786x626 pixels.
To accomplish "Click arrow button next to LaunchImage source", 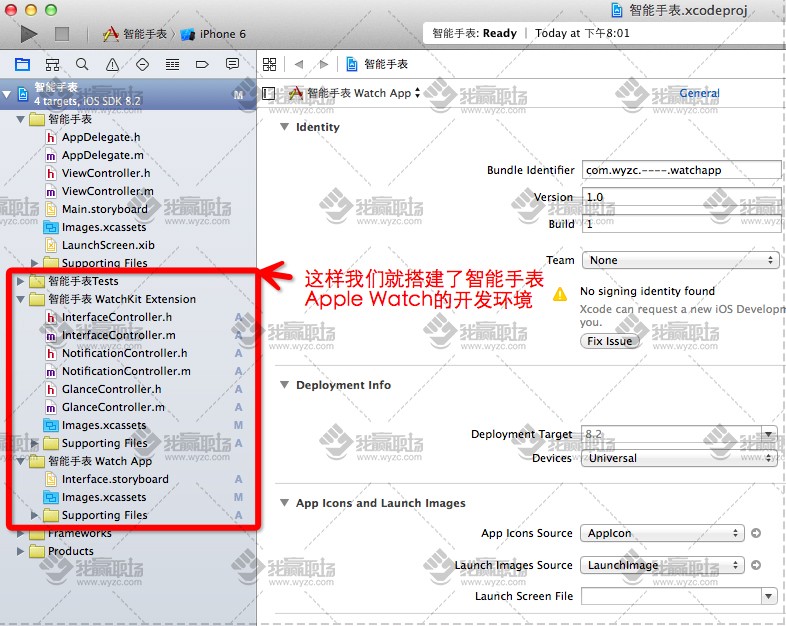I will pos(756,565).
